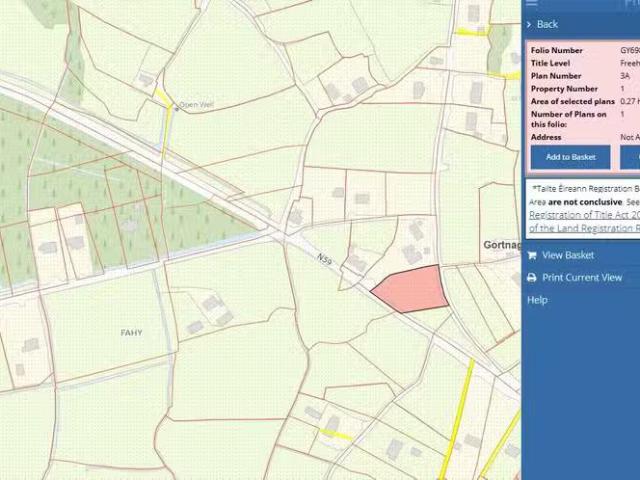Go back using the Back chevron
Viewport: 640px width, 480px height.
pos(529,24)
